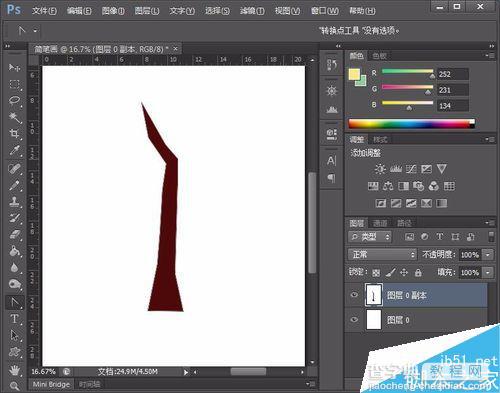Screen dimensions: 500x393
Task: Add a Channel Mixer adjustment
Action: click(434, 186)
